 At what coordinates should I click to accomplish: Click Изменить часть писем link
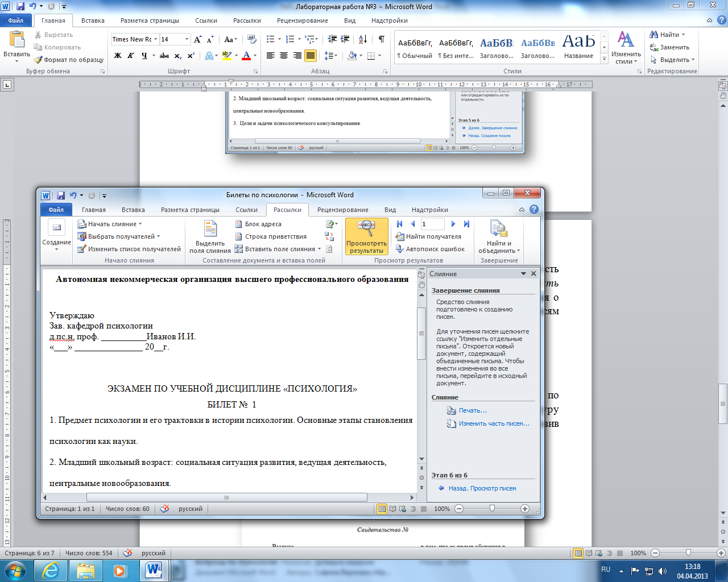[494, 423]
